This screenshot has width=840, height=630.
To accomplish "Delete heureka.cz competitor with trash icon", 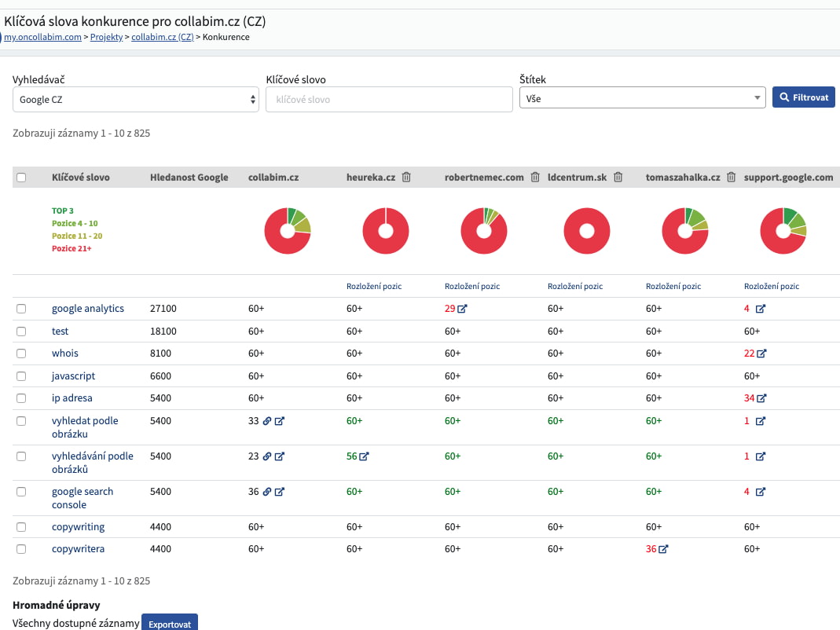I will [406, 177].
